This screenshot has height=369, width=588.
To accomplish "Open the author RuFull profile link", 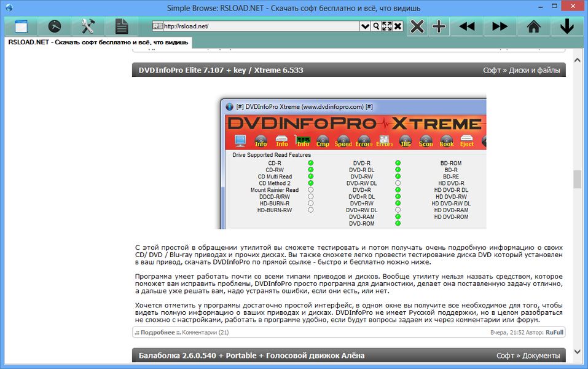I will [x=554, y=332].
